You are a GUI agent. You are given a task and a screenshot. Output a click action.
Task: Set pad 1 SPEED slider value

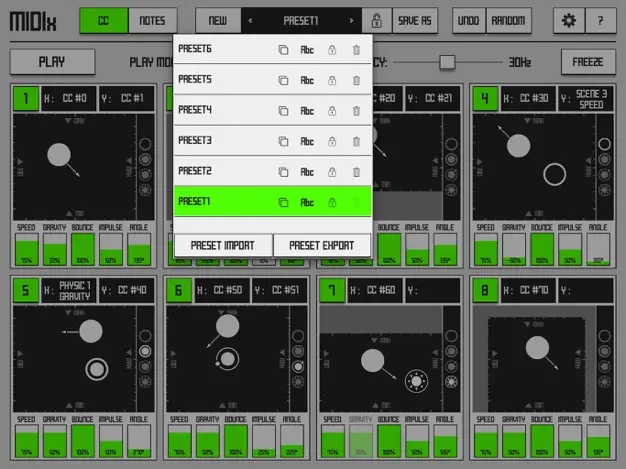coord(27,249)
